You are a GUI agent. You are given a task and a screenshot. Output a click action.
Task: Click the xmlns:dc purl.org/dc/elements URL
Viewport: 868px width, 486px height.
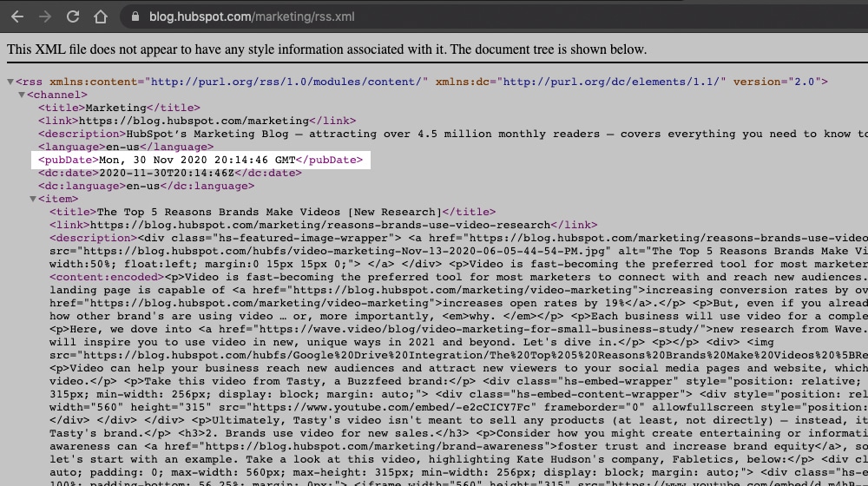pyautogui.click(x=611, y=82)
